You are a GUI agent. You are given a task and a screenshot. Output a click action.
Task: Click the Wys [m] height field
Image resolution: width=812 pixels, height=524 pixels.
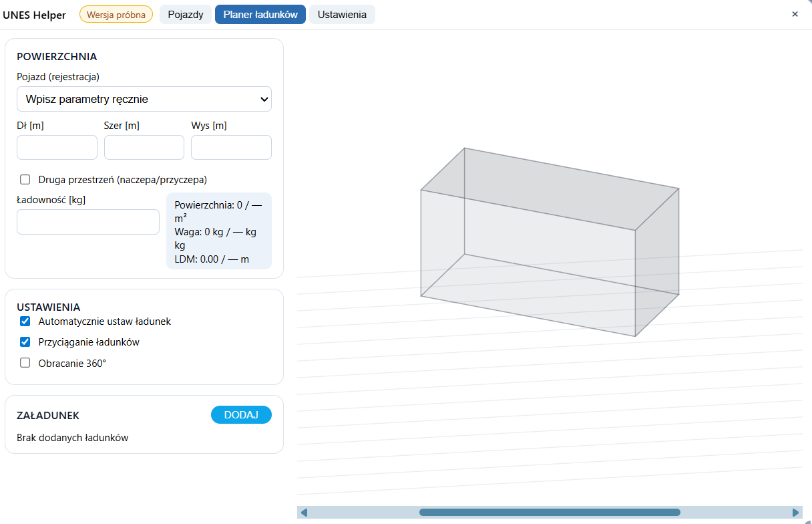[231, 148]
